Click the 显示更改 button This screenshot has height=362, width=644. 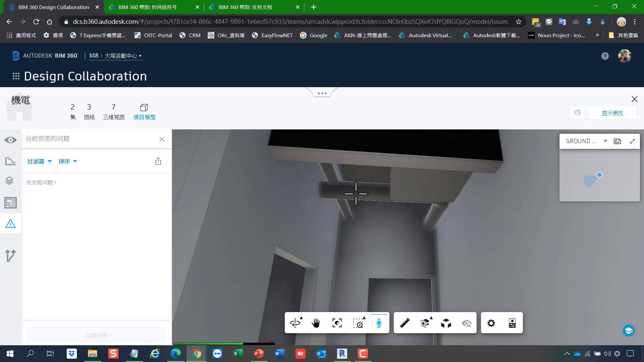pyautogui.click(x=612, y=113)
